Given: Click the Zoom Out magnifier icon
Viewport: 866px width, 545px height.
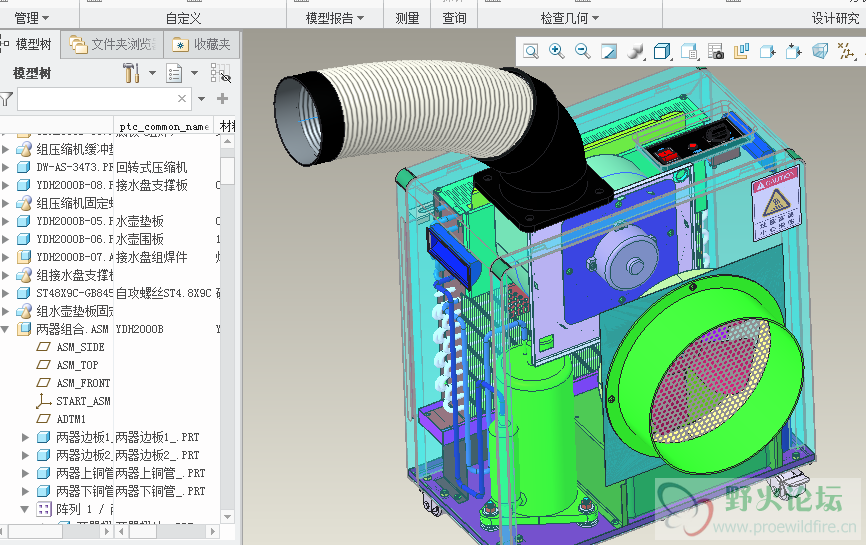Looking at the screenshot, I should click(x=583, y=51).
